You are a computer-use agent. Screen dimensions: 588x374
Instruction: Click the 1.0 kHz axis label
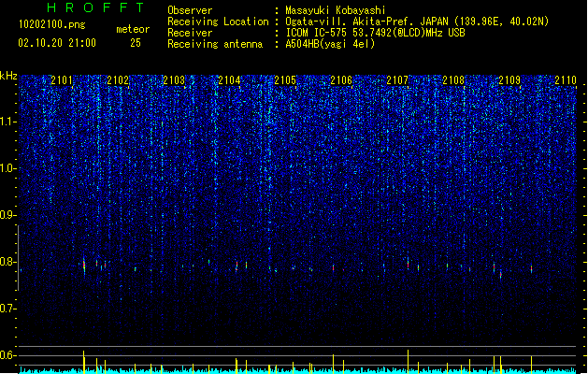(8, 168)
